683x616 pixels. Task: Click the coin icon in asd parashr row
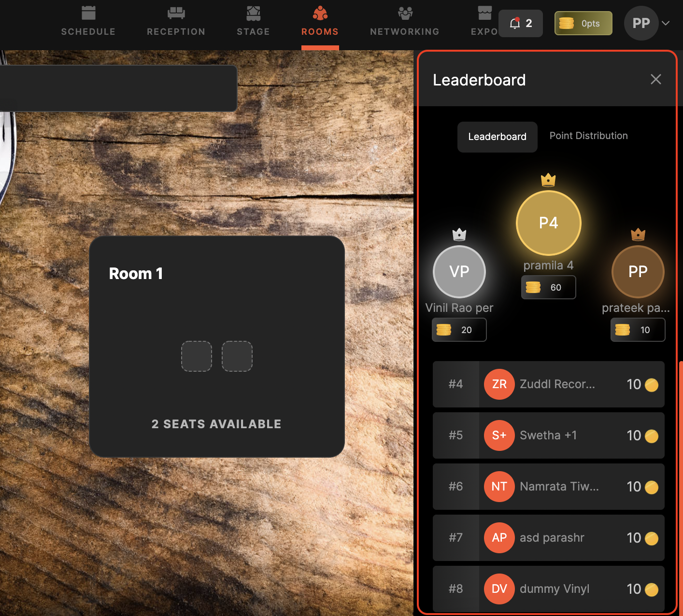coord(652,539)
